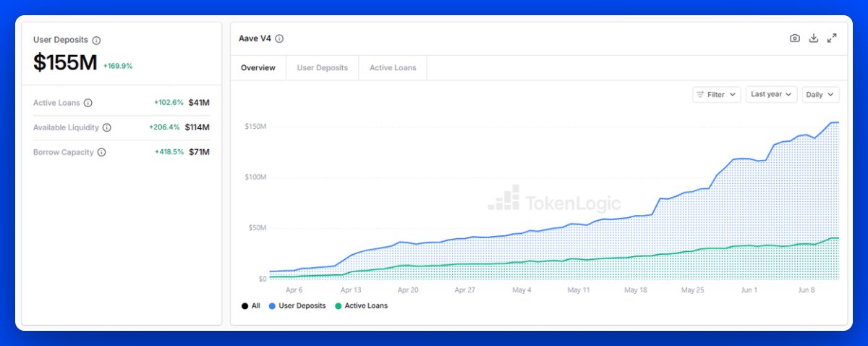The width and height of the screenshot is (868, 346).
Task: Click the $71M borrow capacity value
Action: pyautogui.click(x=199, y=152)
